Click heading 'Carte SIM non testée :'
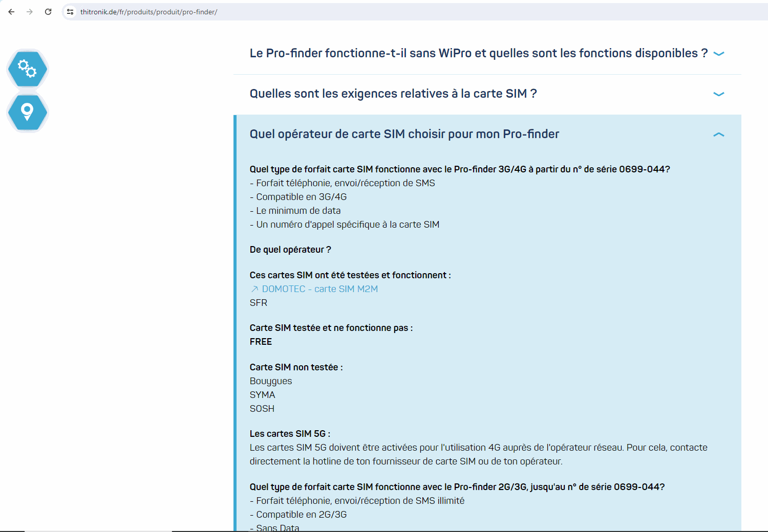 point(296,367)
